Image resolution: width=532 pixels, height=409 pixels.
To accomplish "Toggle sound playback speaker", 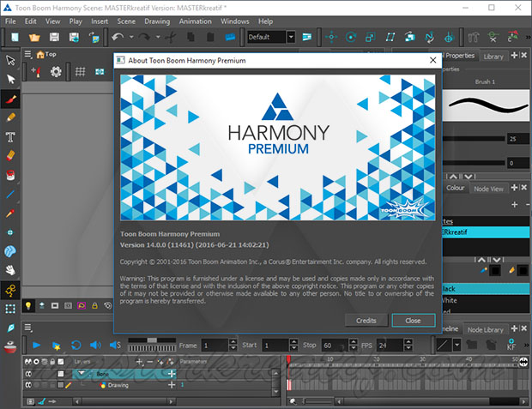I will pos(95,346).
